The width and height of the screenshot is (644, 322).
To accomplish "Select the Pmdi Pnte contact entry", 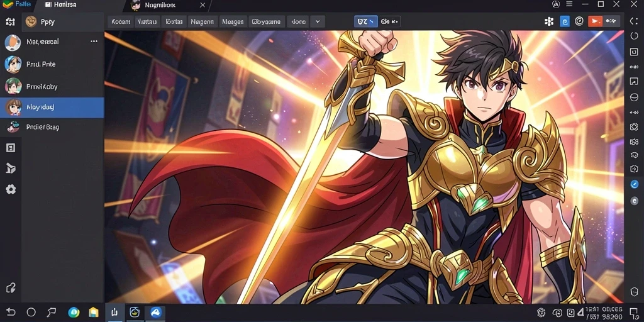I will 52,65.
